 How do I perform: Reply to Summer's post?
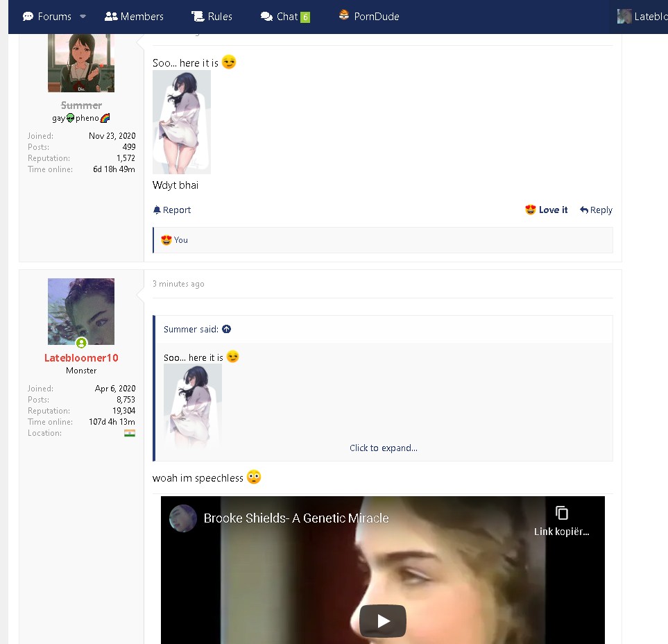coord(596,210)
